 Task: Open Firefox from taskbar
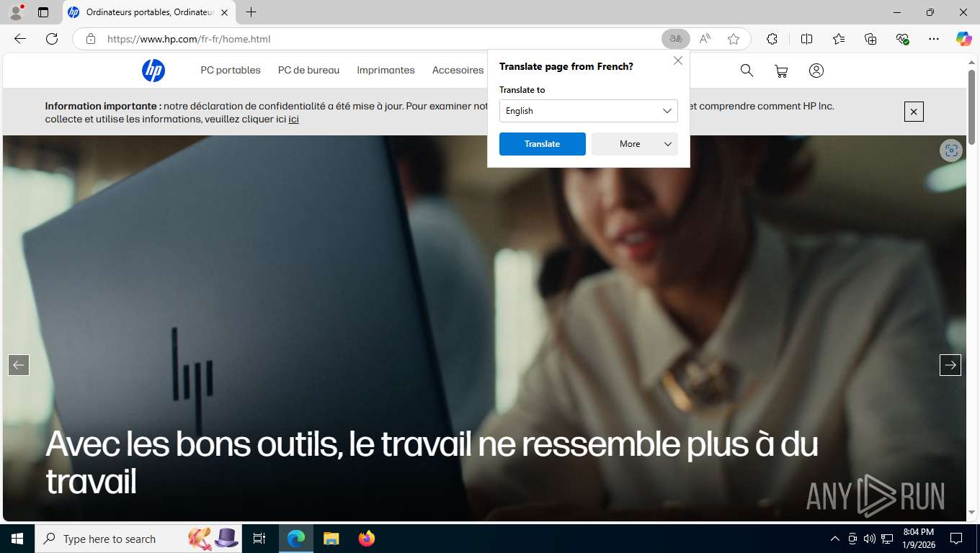point(367,539)
